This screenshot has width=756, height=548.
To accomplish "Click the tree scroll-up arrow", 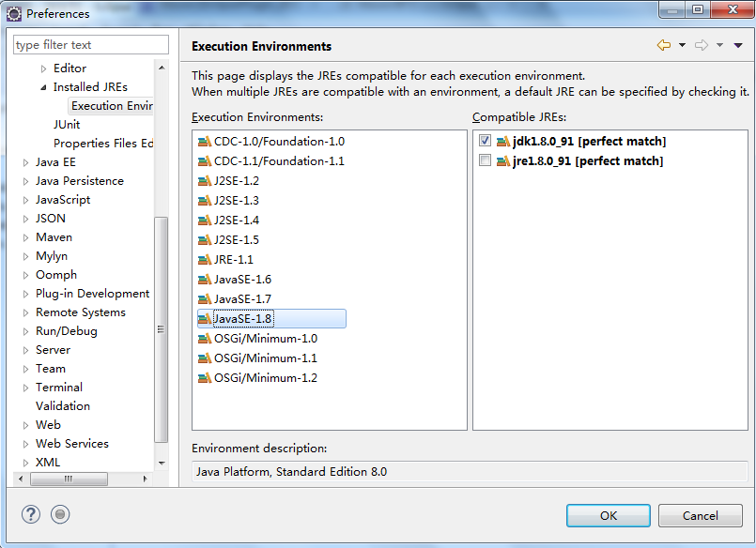I will coord(162,68).
